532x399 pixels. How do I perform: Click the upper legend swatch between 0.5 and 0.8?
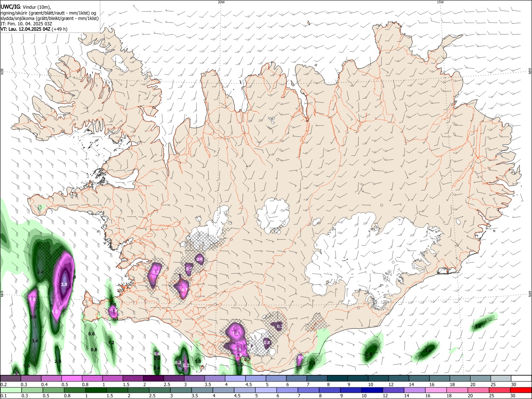pos(72,378)
